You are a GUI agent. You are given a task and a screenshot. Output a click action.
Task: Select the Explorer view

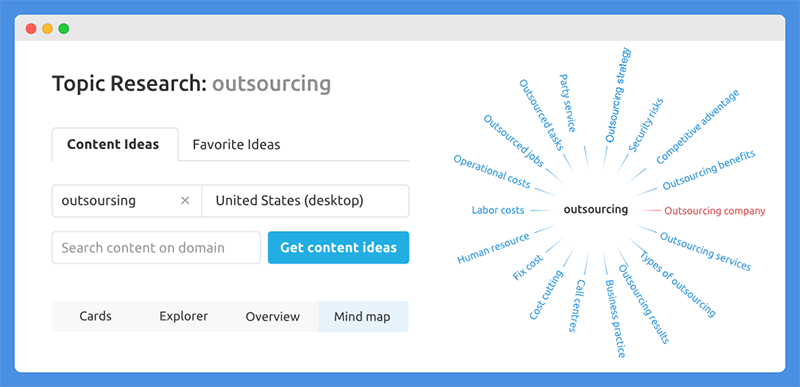[184, 317]
